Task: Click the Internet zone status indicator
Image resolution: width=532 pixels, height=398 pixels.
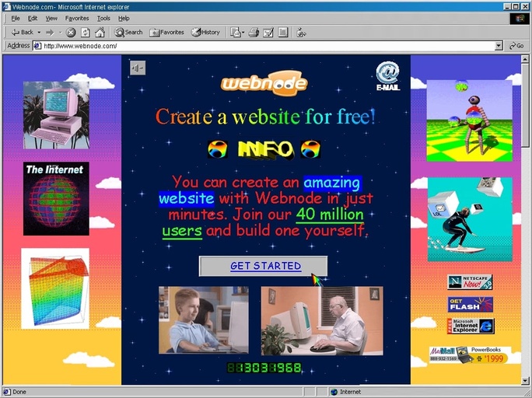Action: (x=346, y=392)
